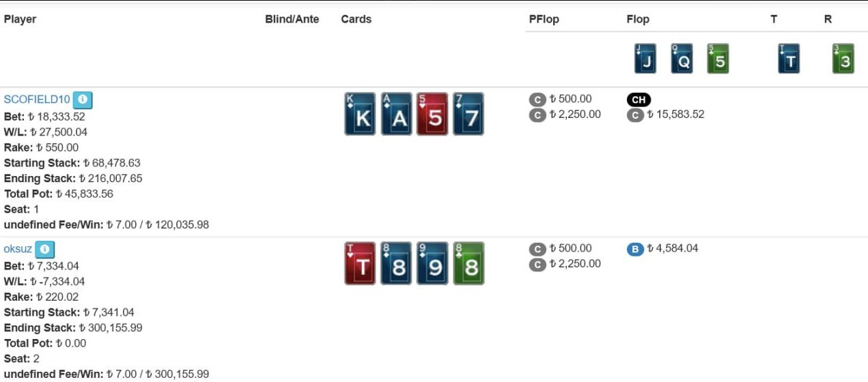868x382 pixels.
Task: Click the Cards column header
Action: point(356,19)
